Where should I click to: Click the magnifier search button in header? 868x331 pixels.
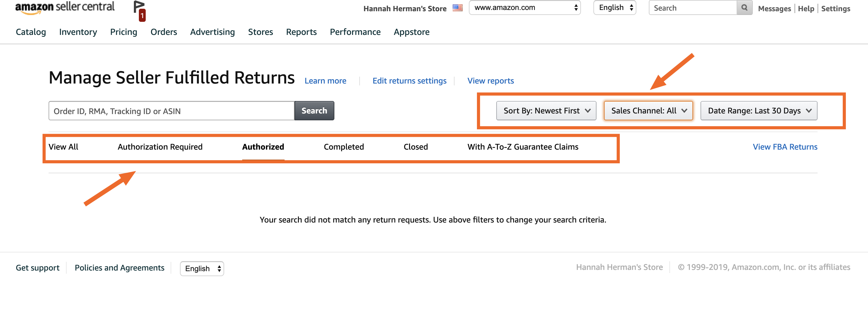744,7
